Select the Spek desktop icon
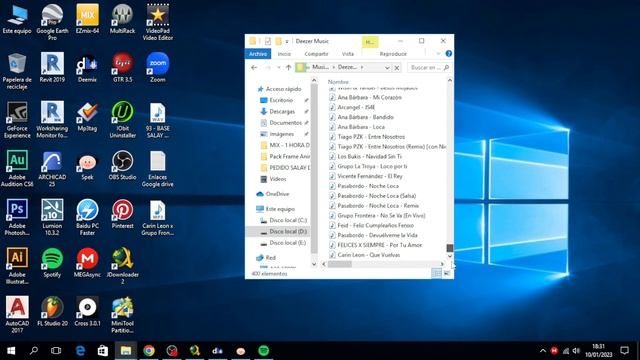This screenshot has width=640, height=360. click(87, 165)
